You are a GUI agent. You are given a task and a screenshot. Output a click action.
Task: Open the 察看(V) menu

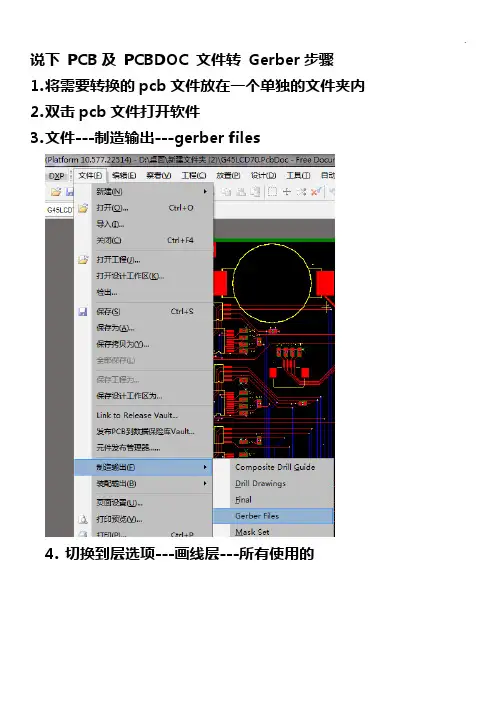(x=158, y=176)
